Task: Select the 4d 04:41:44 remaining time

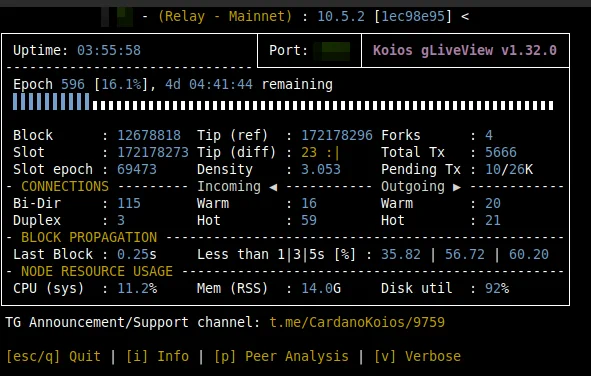Action: point(209,84)
